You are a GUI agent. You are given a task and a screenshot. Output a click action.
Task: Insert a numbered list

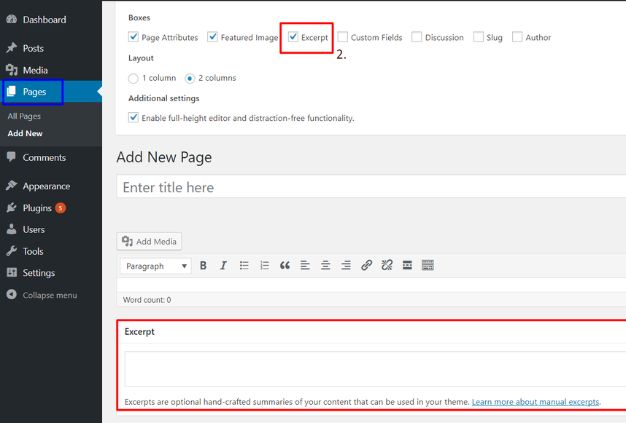click(264, 265)
